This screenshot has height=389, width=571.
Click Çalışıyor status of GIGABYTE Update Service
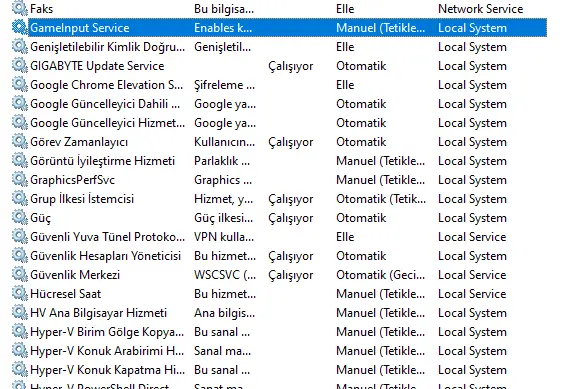click(291, 66)
